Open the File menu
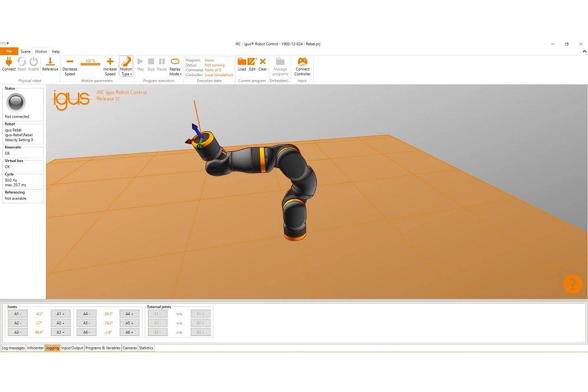 9,52
